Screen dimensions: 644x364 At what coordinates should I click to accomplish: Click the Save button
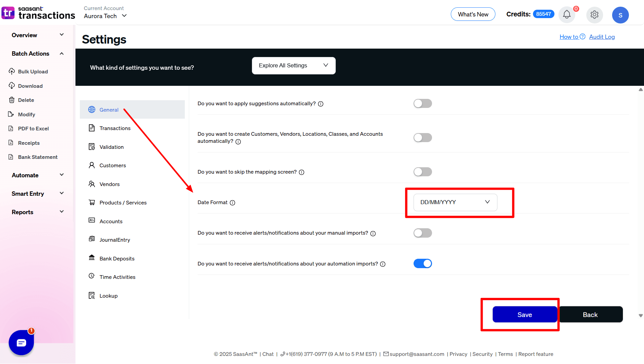point(525,315)
